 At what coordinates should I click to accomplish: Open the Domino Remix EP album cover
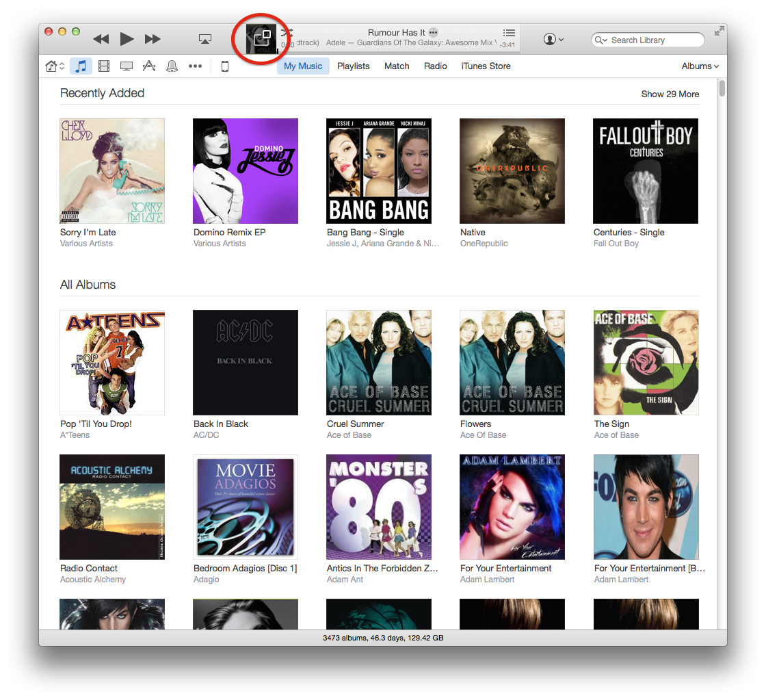pyautogui.click(x=246, y=171)
